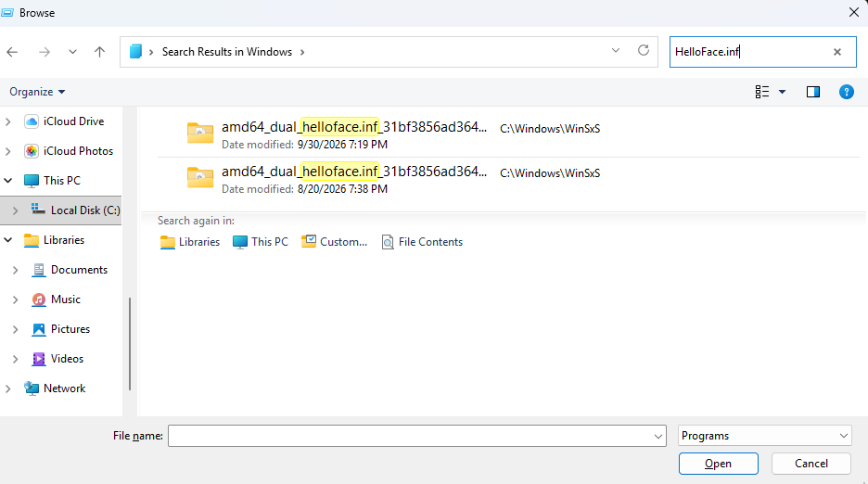The image size is (868, 484).
Task: Select Network in navigation pane
Action: tap(64, 388)
